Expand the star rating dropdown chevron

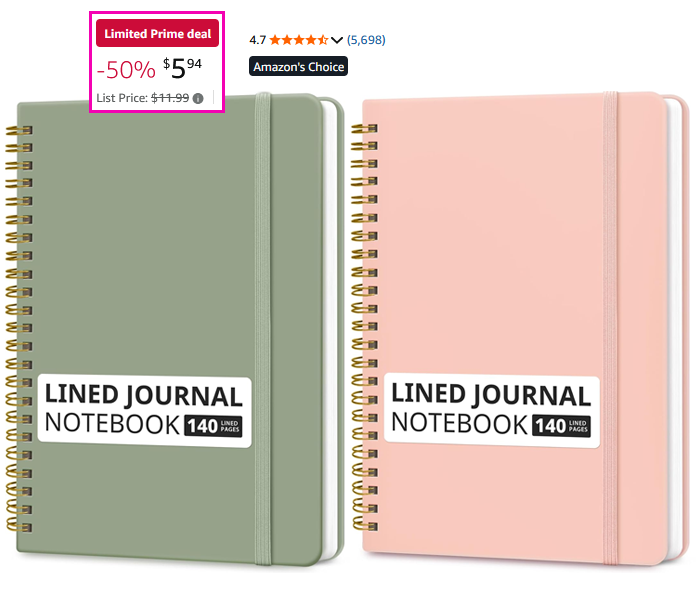[337, 40]
